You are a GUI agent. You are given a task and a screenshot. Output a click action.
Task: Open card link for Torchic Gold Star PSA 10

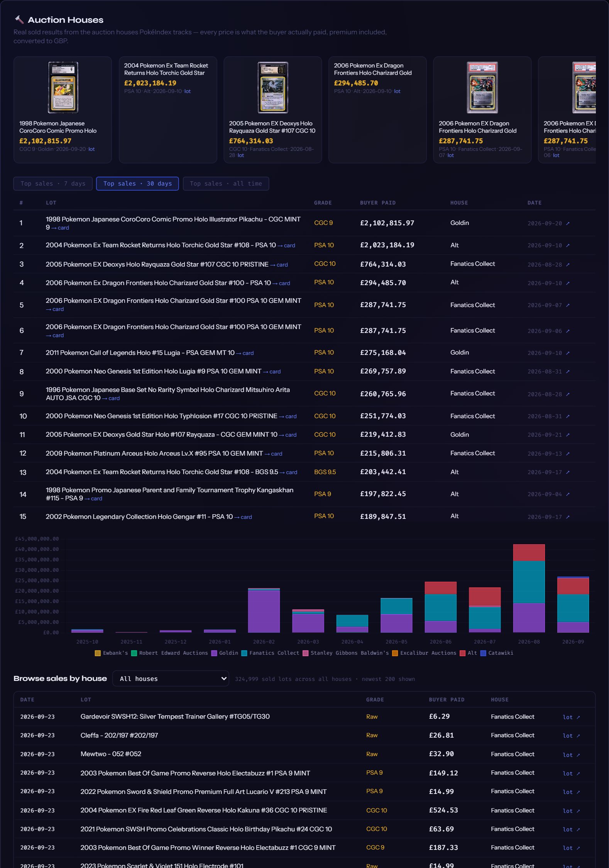(286, 245)
